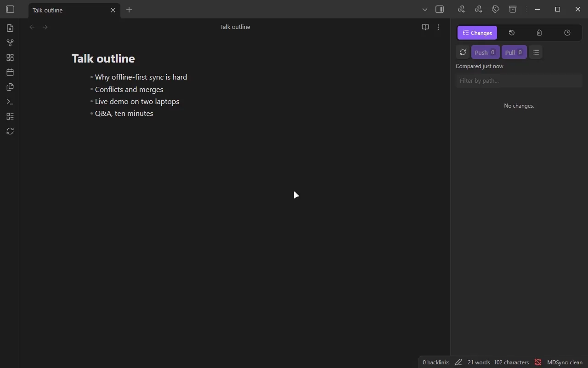Switch to the history tab icon

coord(512,33)
